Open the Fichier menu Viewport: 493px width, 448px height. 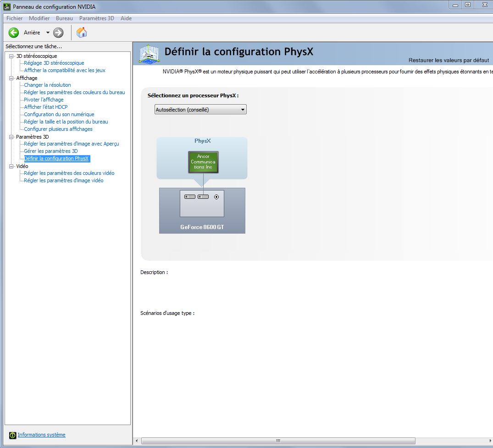pos(15,18)
